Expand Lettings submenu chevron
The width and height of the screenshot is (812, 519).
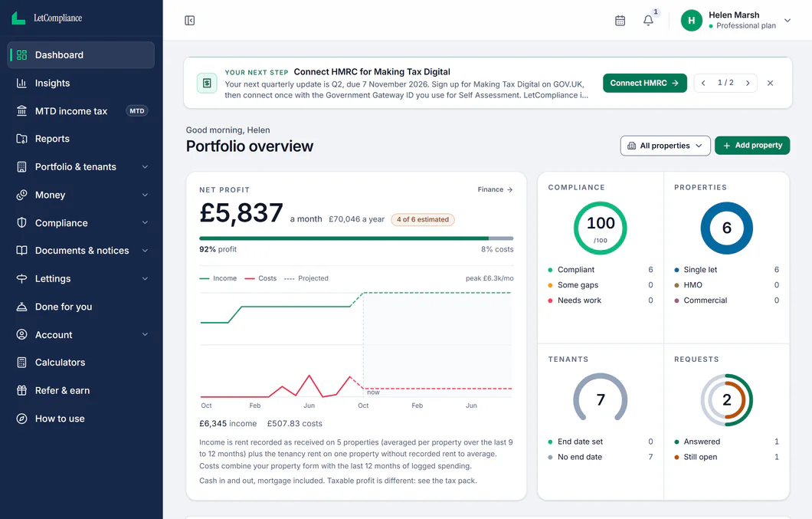tap(145, 278)
